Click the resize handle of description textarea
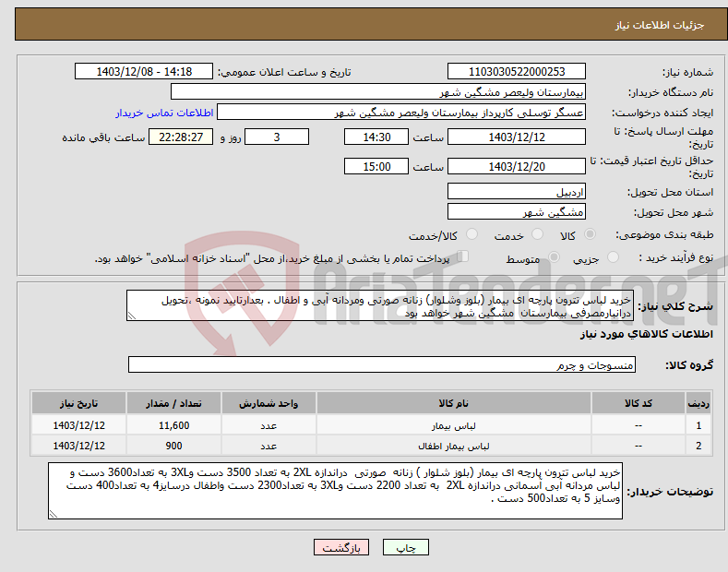The width and height of the screenshot is (728, 572). [131, 316]
